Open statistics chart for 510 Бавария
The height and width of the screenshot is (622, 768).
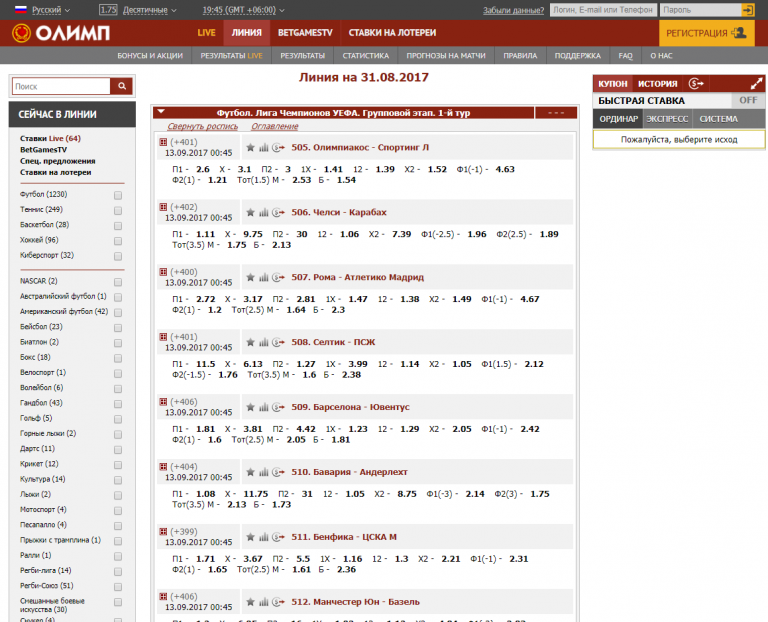tap(264, 472)
